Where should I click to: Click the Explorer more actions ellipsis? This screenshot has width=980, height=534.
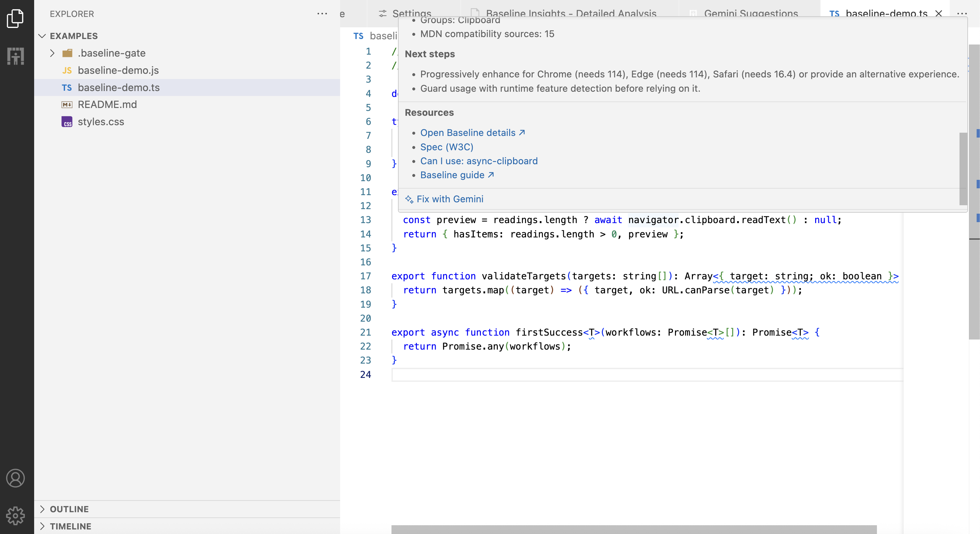click(x=322, y=14)
